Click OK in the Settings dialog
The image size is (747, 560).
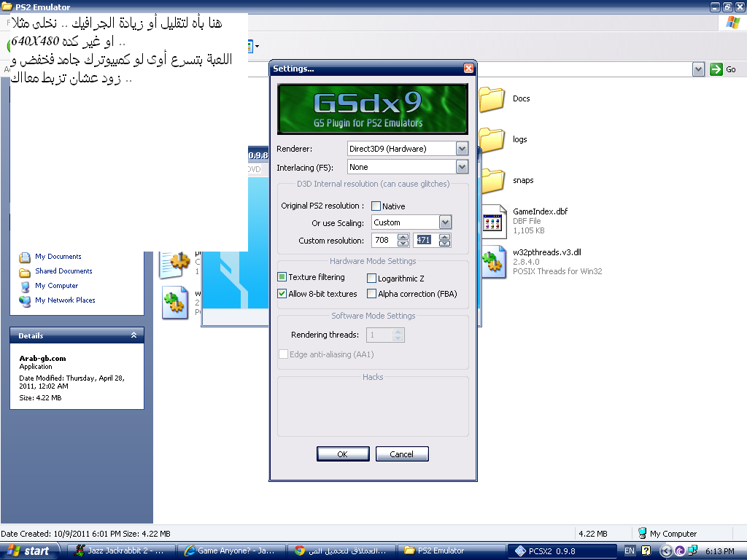343,454
